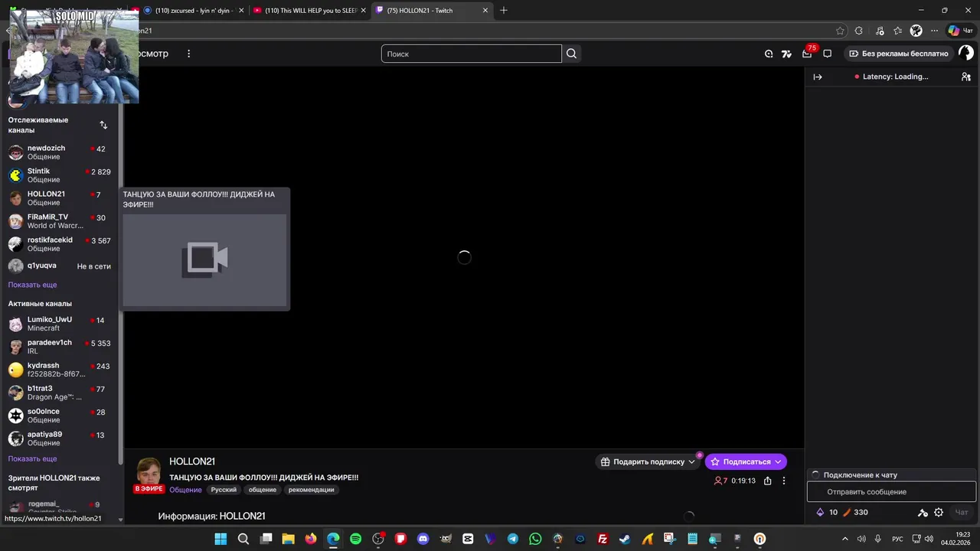The height and width of the screenshot is (551, 980).
Task: Click Отправить сообщение chat input
Action: point(891,492)
